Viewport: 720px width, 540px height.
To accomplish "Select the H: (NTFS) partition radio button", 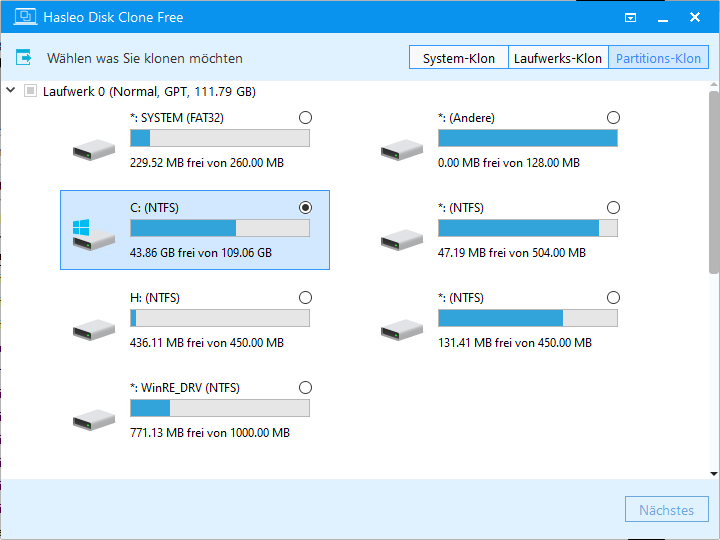I will (305, 298).
